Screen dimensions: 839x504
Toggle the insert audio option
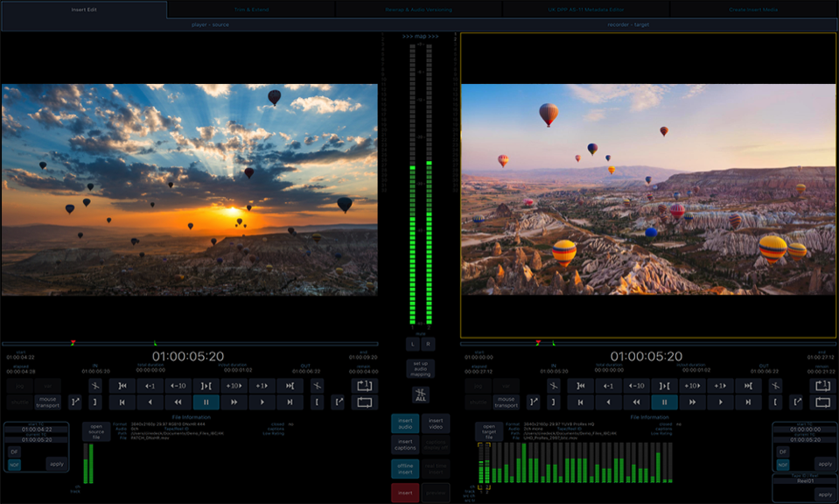405,423
